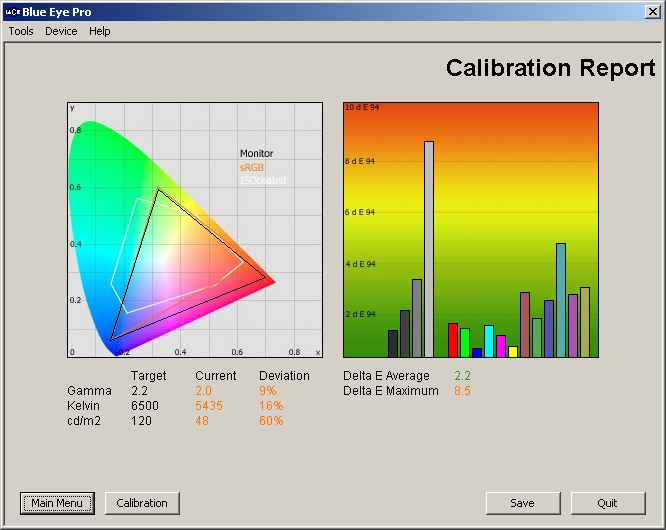Viewport: 666px width, 530px height.
Task: Open the Tools menu
Action: pyautogui.click(x=21, y=31)
